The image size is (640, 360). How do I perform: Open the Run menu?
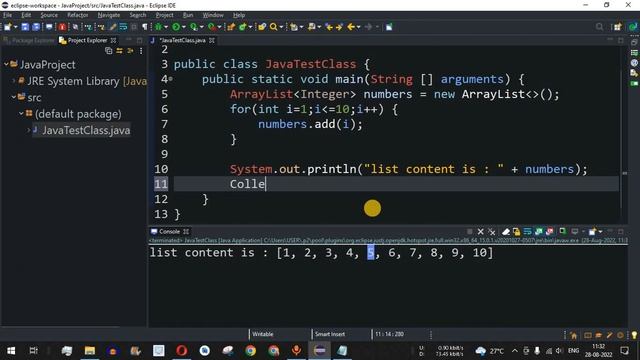tap(188, 15)
